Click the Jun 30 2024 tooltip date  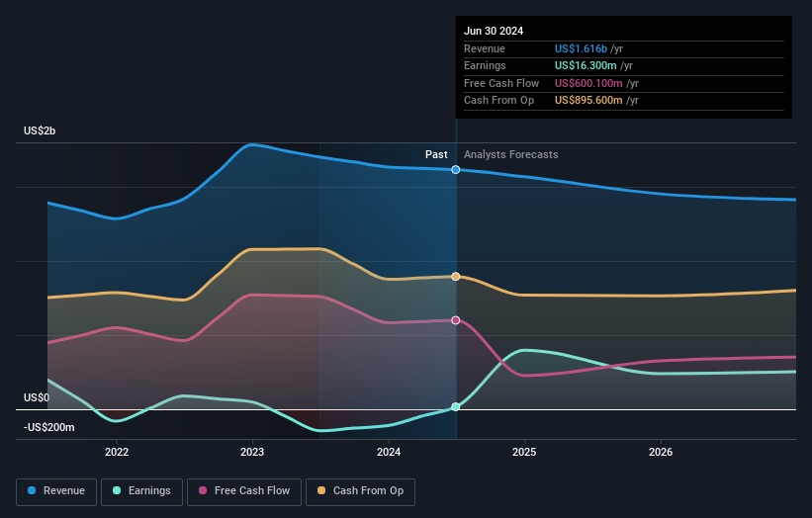[x=494, y=31]
